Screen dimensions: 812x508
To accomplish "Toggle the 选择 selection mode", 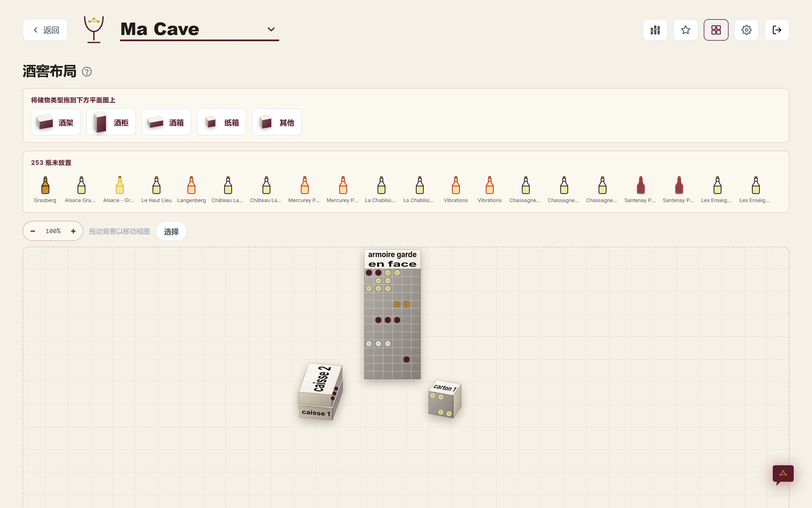I will (x=171, y=231).
